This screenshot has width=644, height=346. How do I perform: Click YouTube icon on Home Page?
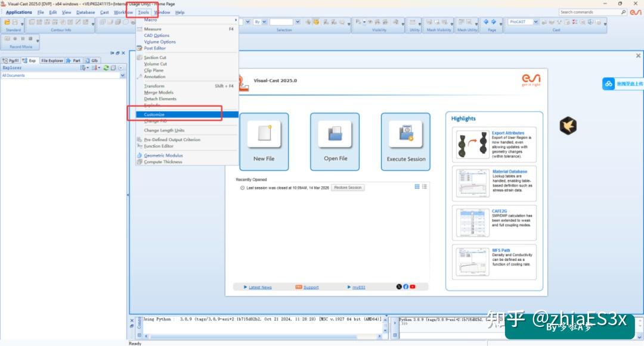pyautogui.click(x=413, y=286)
